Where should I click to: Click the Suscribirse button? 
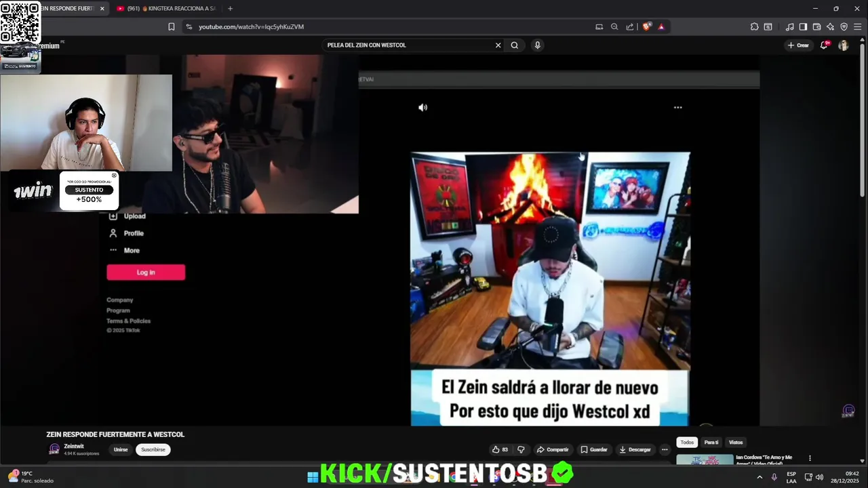click(x=153, y=449)
